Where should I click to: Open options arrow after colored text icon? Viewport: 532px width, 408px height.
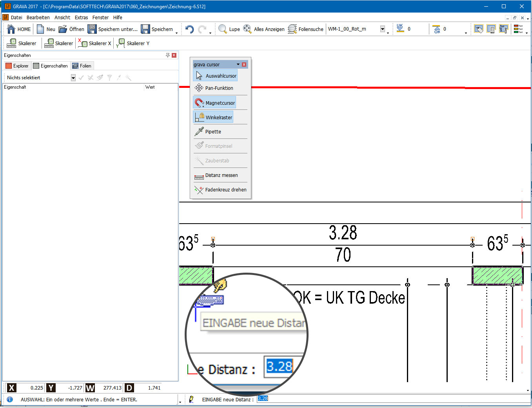pos(527,33)
